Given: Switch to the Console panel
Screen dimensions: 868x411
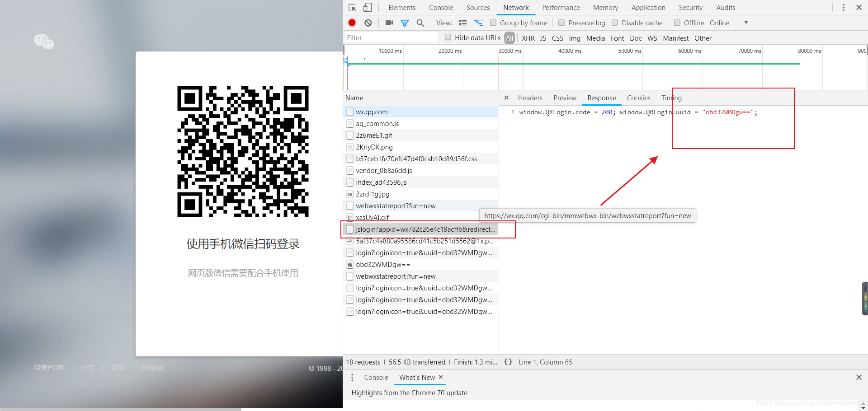Looking at the screenshot, I should 441,8.
